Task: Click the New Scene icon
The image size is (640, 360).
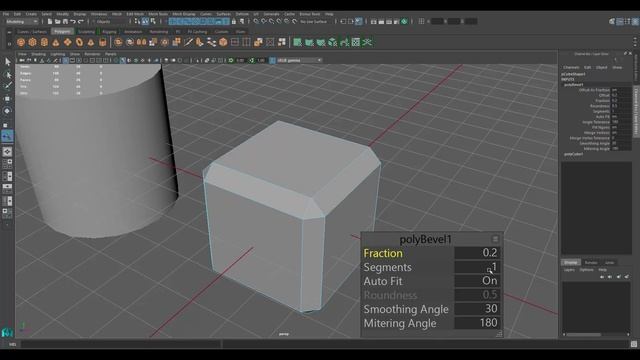Action: (50, 21)
